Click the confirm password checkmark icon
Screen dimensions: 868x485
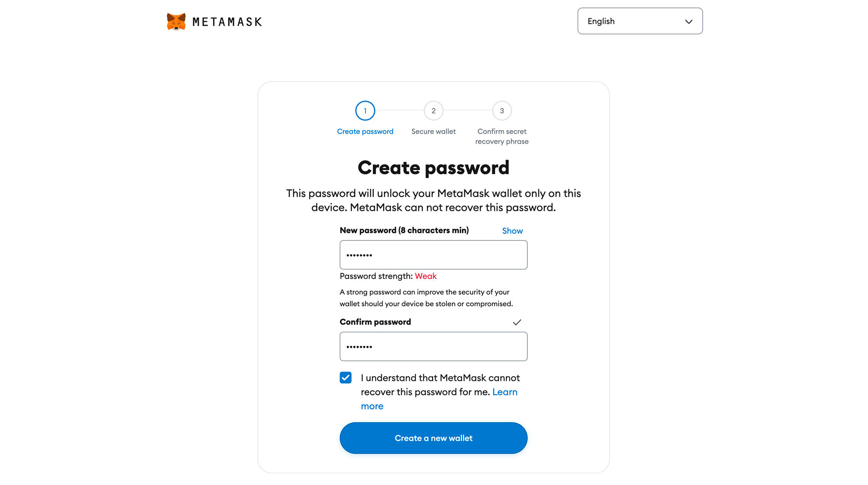click(x=516, y=322)
